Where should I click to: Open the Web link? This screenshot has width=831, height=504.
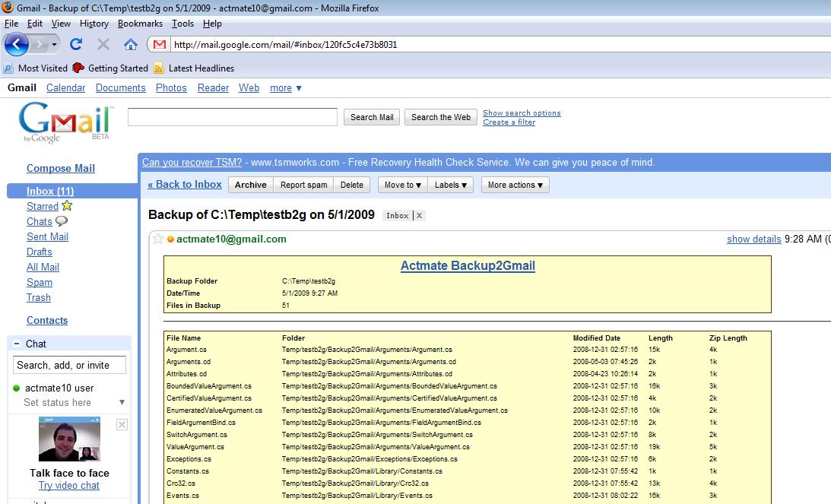249,88
